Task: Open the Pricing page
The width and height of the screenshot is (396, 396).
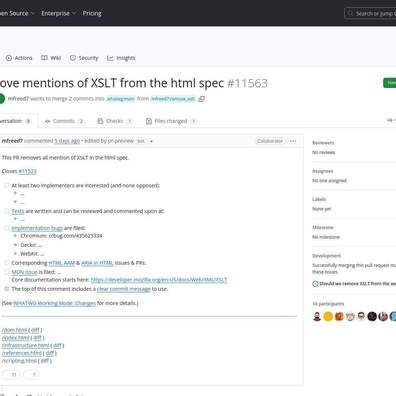Action: pos(92,13)
